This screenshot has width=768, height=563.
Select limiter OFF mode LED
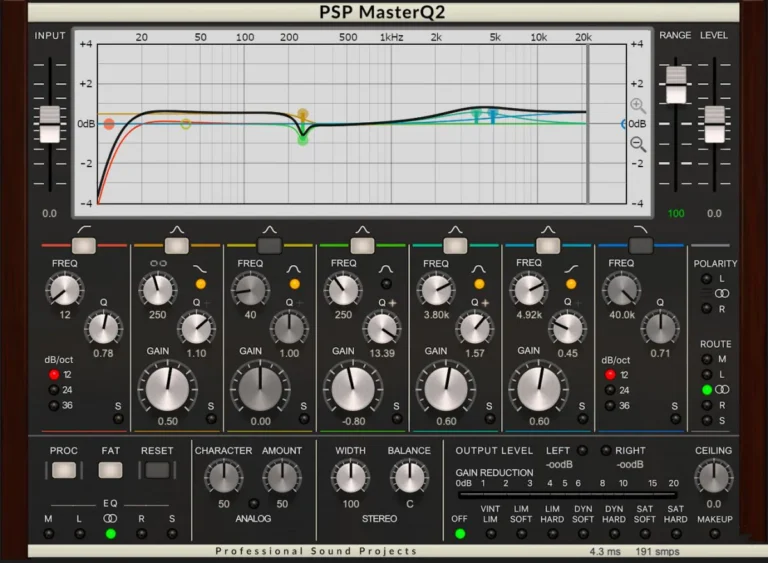tap(459, 534)
